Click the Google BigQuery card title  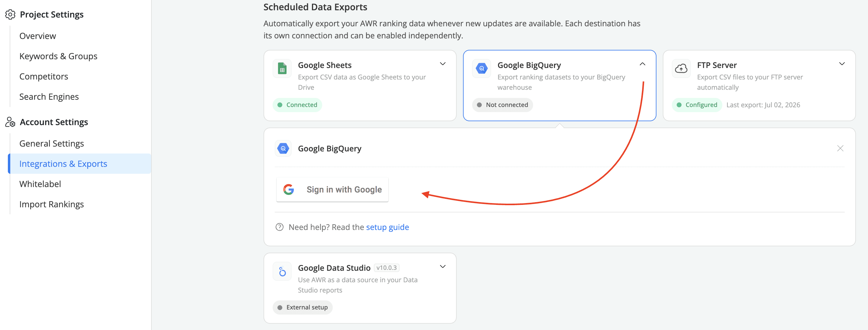(529, 65)
